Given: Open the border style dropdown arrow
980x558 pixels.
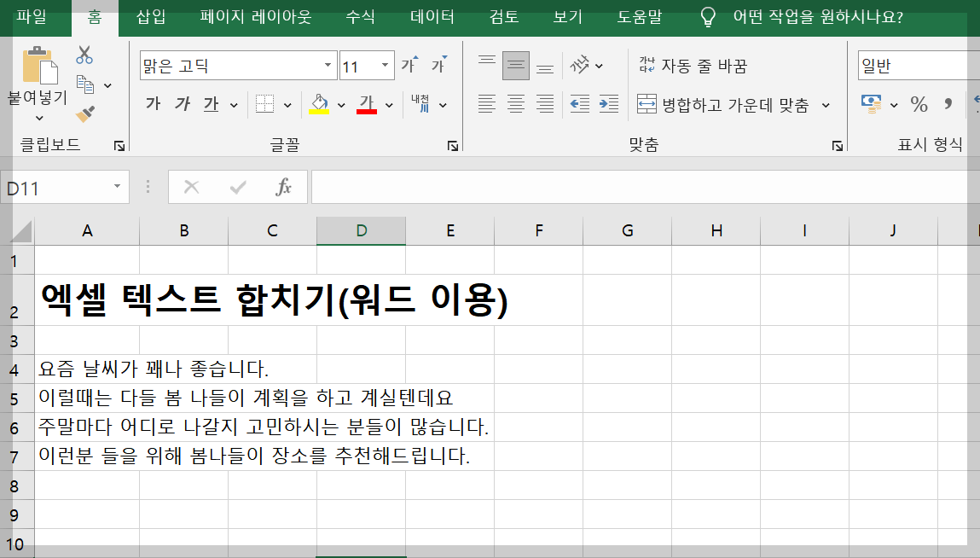Looking at the screenshot, I should (x=287, y=105).
